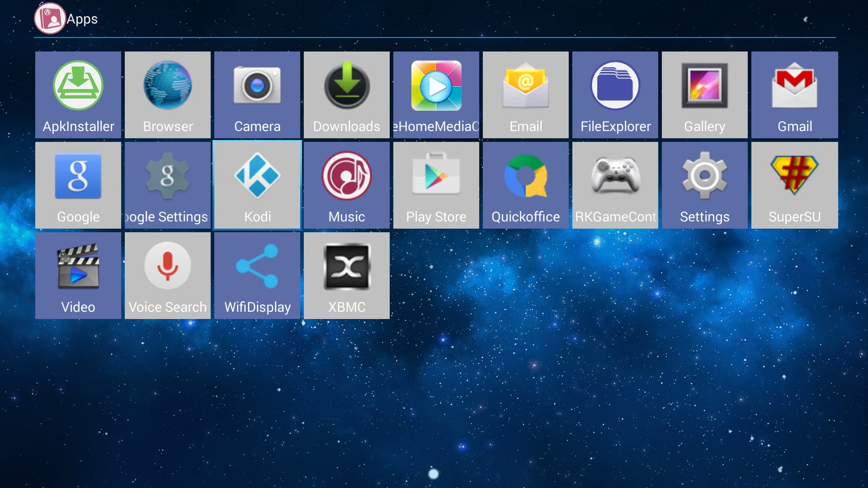
Task: Click the 'Apps' title text
Action: pos(82,19)
